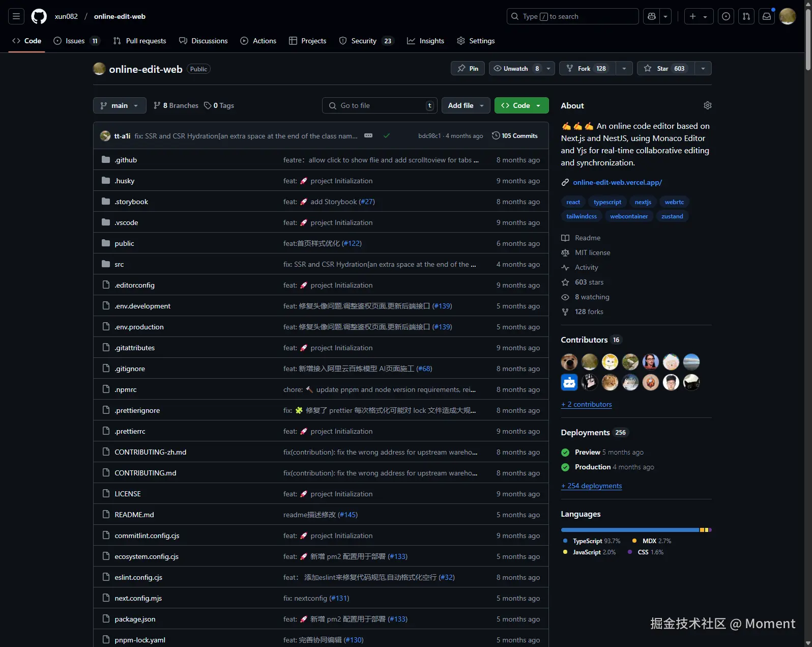The image size is (812, 647).
Task: Expand the green Code dropdown
Action: coord(521,105)
